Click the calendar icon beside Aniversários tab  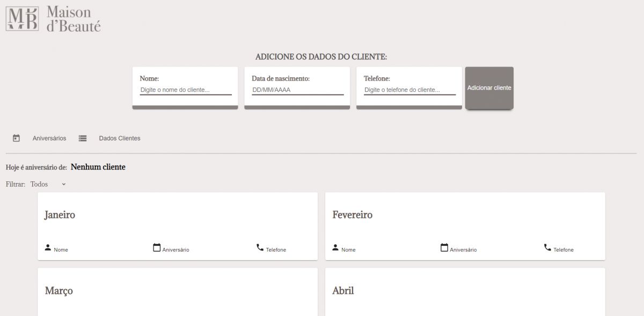coord(16,138)
